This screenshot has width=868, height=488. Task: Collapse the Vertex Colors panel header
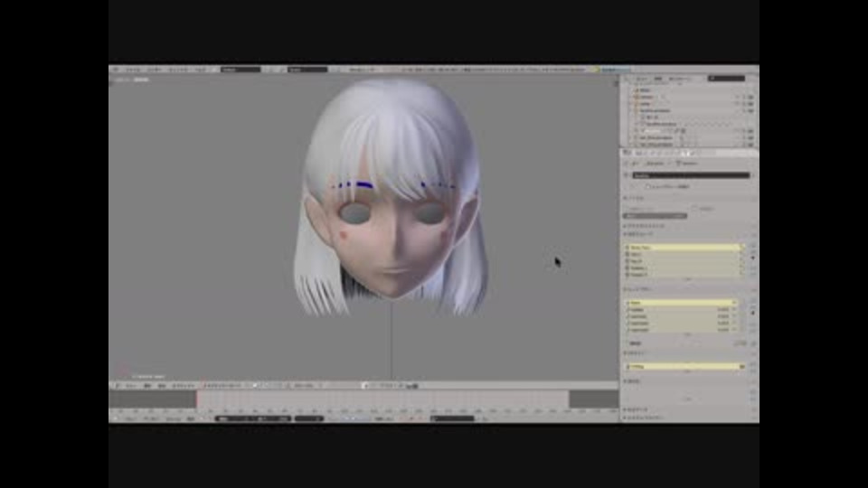[633, 381]
